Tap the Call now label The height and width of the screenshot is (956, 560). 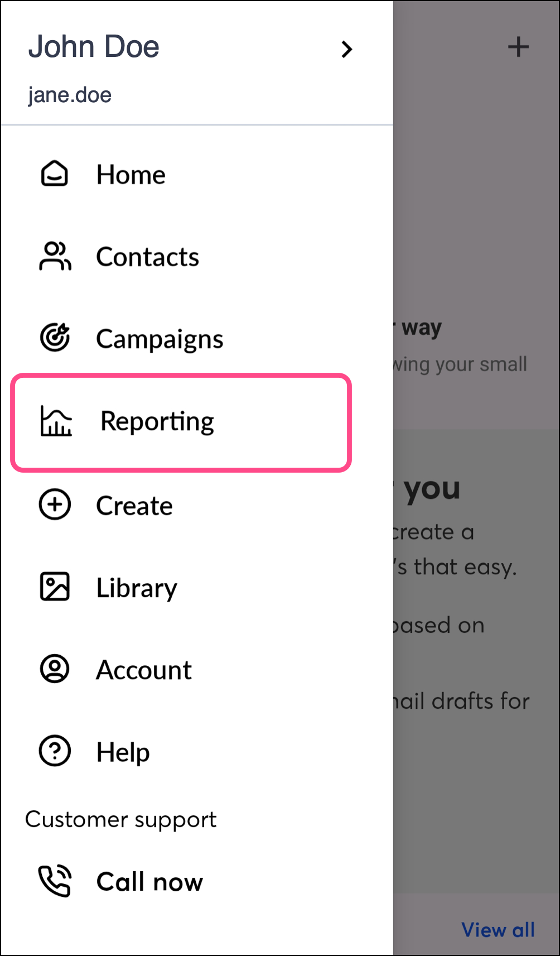149,882
